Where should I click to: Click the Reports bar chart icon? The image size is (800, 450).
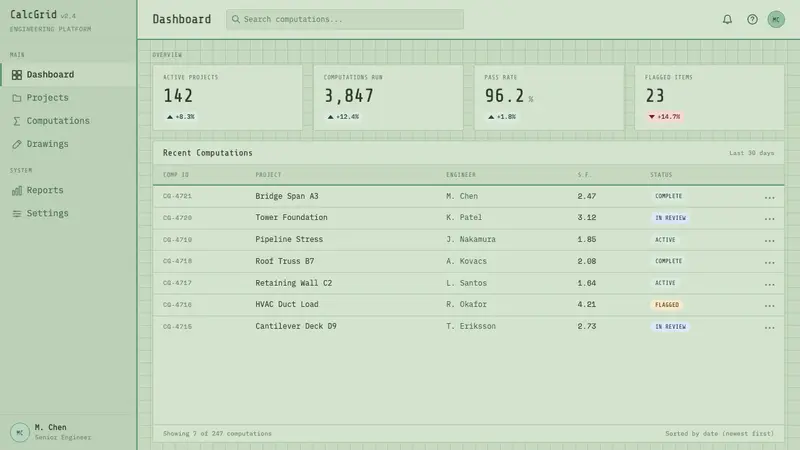pyautogui.click(x=17, y=190)
